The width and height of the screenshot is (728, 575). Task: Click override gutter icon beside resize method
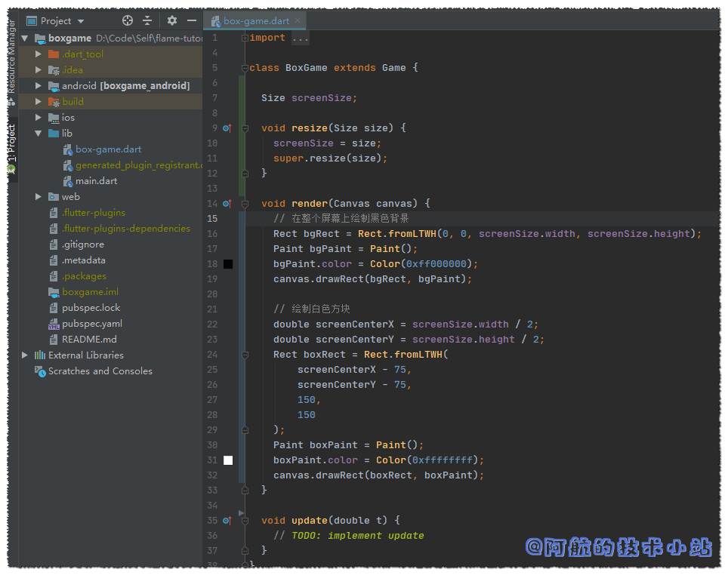227,128
